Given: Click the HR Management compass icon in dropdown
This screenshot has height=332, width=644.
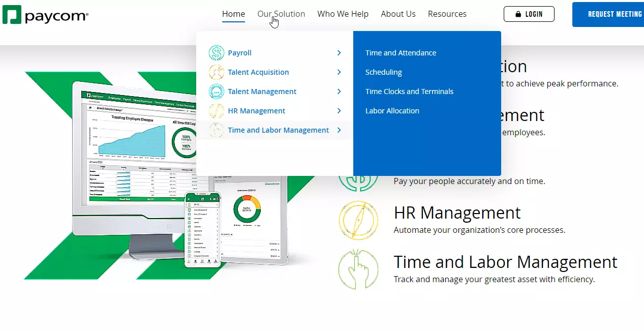Looking at the screenshot, I should click(x=216, y=111).
